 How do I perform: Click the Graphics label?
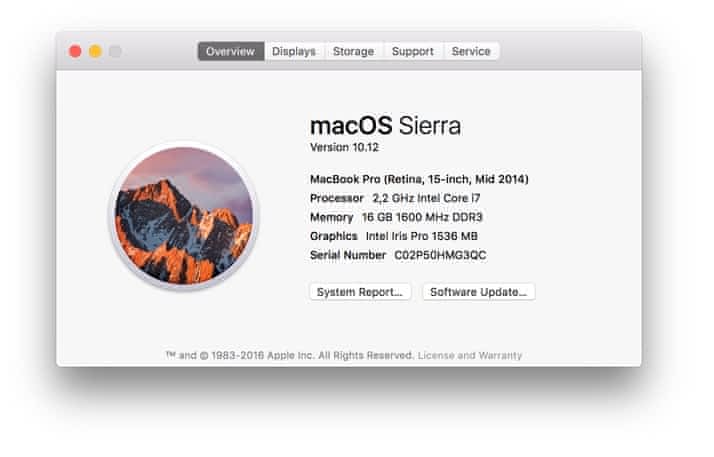point(334,236)
